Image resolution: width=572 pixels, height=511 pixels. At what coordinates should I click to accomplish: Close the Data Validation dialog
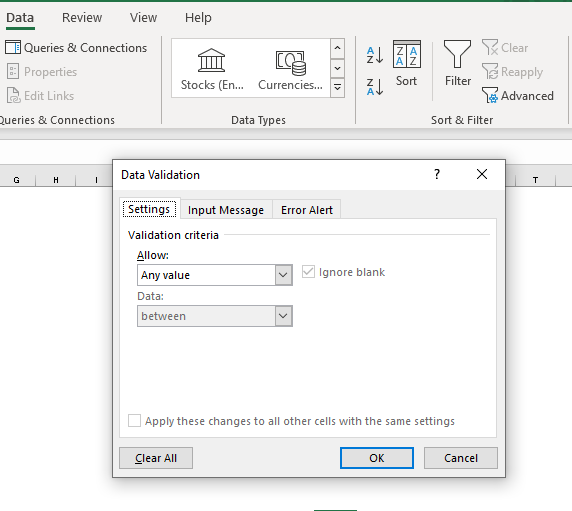click(482, 174)
